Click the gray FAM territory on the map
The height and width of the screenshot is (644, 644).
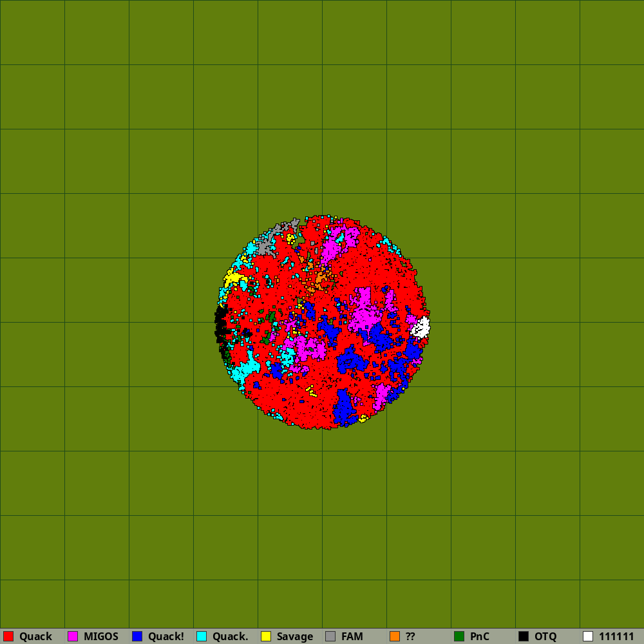(266, 246)
